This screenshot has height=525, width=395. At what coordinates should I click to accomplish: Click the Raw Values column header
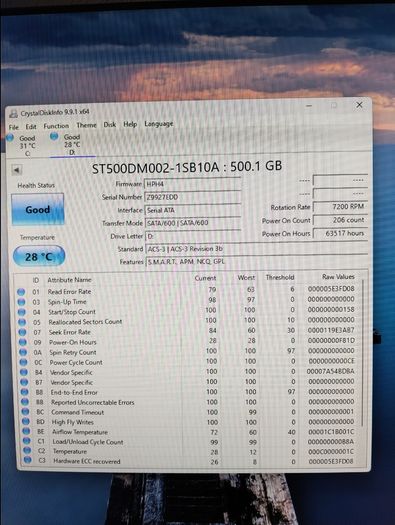(338, 277)
